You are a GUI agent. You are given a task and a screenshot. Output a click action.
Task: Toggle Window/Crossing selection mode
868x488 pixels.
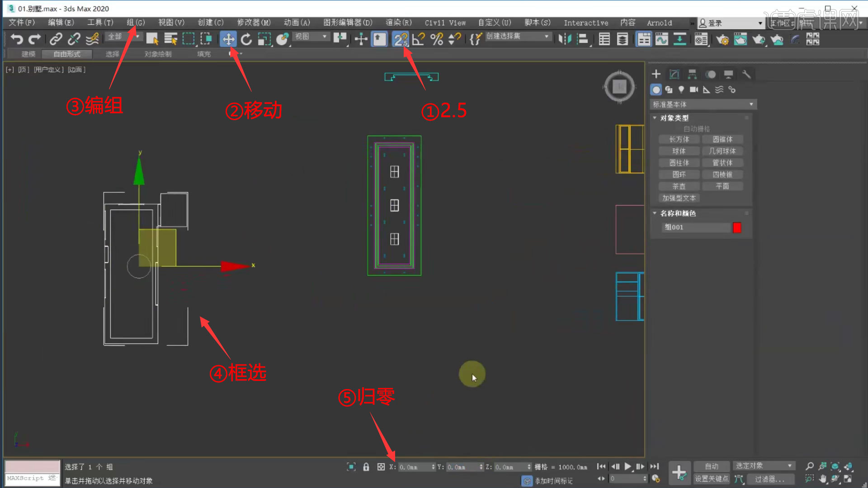pos(206,39)
